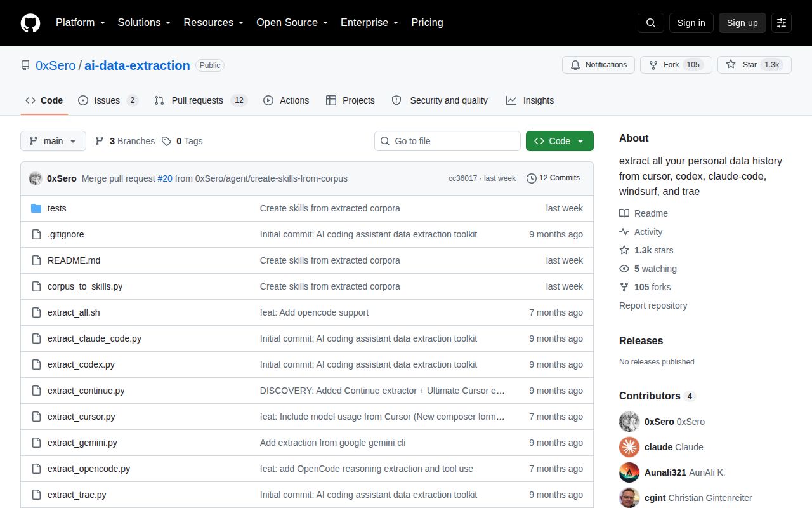Switch to the Issues tab

(108, 100)
